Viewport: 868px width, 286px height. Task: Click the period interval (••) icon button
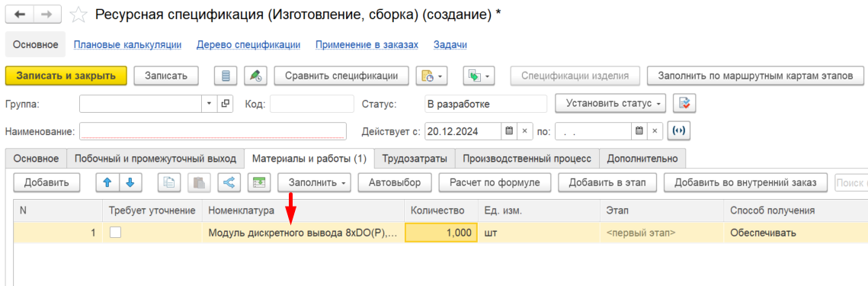[679, 131]
